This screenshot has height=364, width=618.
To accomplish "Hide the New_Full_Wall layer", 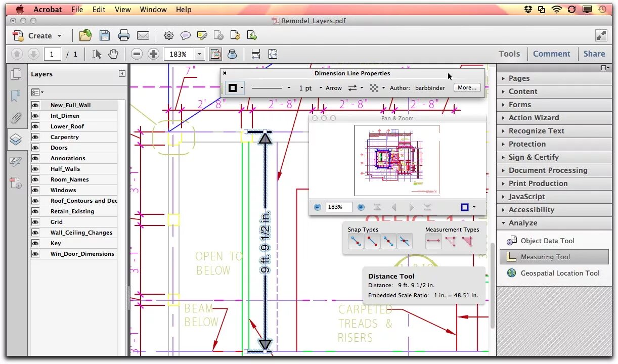I will point(35,105).
